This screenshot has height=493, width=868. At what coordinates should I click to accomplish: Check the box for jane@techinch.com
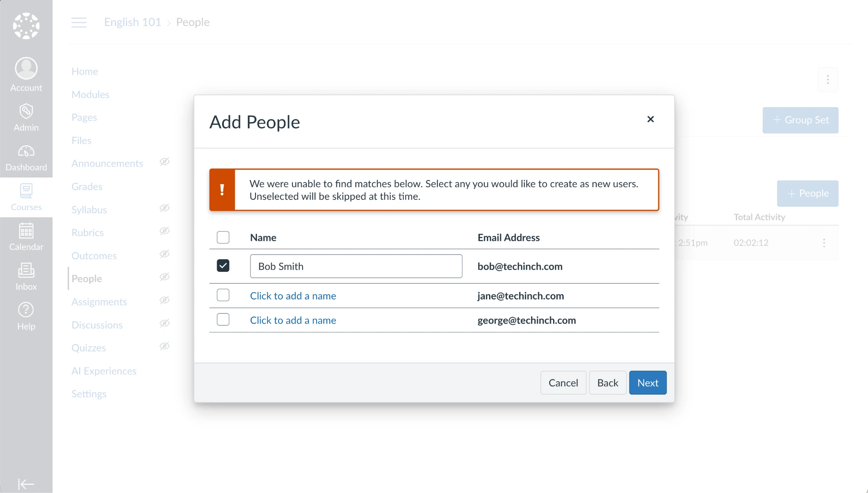[223, 295]
